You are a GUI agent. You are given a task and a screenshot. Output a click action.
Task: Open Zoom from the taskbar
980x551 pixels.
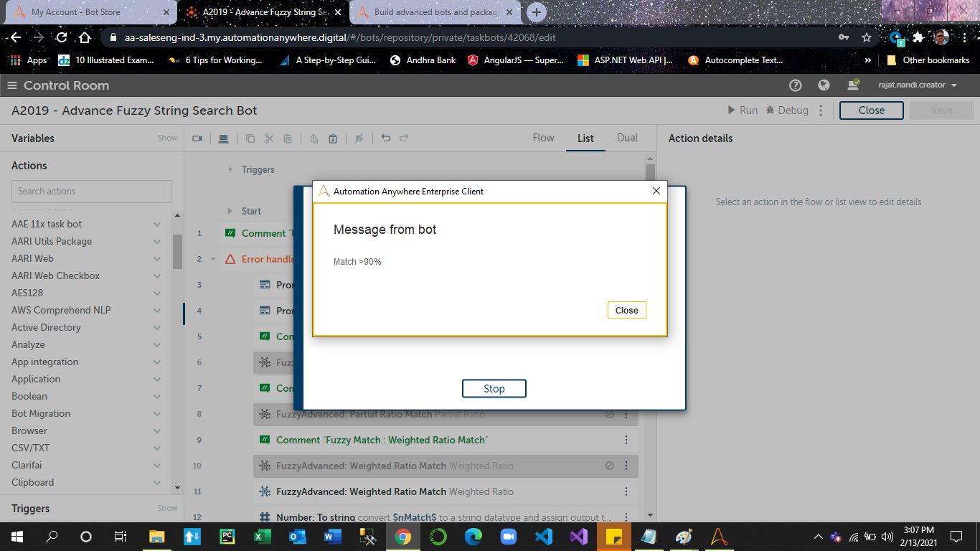coord(509,536)
